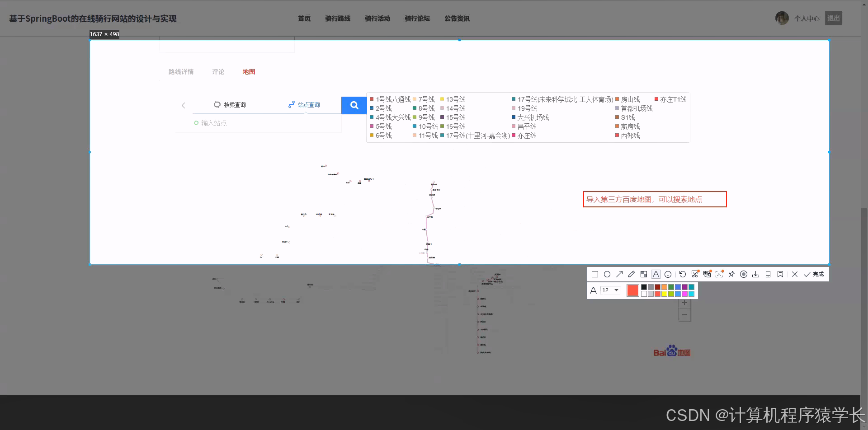Select the mosaic blur tool
The image size is (868, 430).
(x=643, y=274)
